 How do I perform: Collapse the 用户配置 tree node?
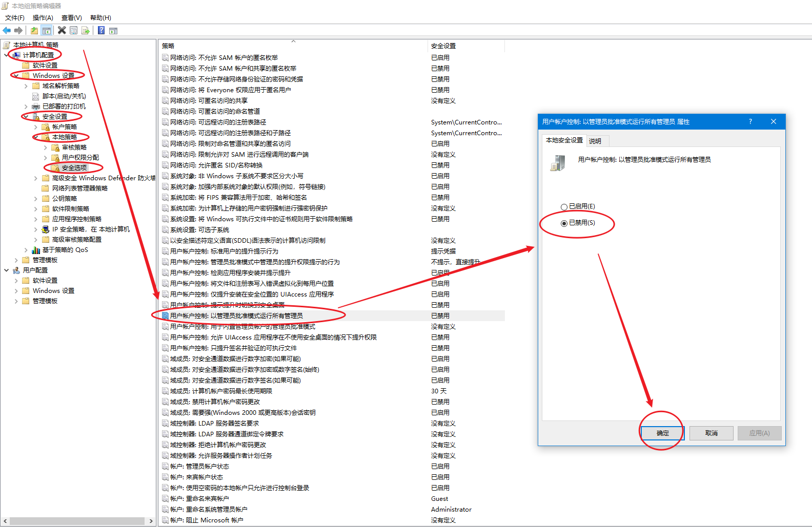(7, 270)
